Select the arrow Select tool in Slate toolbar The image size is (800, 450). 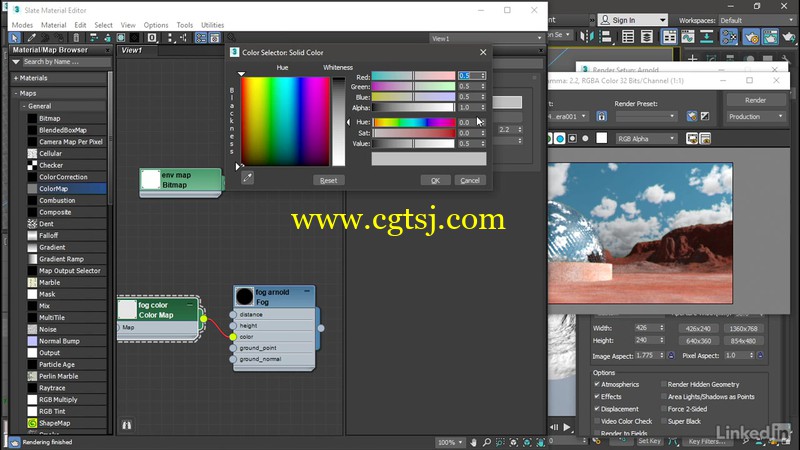tap(14, 38)
